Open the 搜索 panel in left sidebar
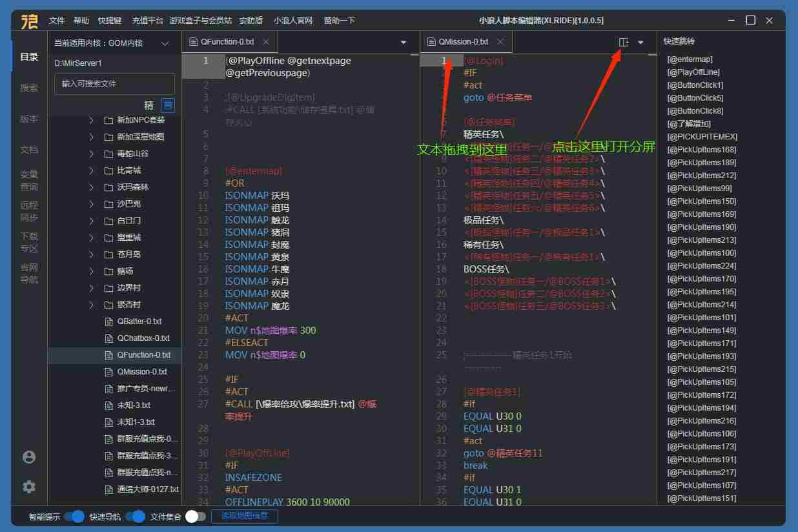 pyautogui.click(x=29, y=88)
